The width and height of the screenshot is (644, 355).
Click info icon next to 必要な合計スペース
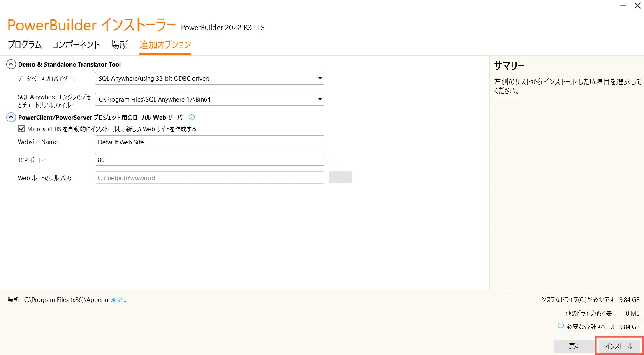pos(561,326)
